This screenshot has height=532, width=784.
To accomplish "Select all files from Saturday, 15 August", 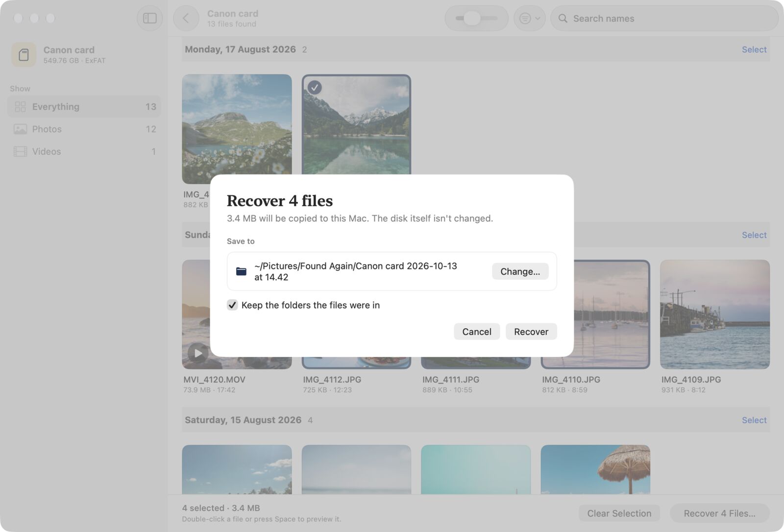I will 754,420.
